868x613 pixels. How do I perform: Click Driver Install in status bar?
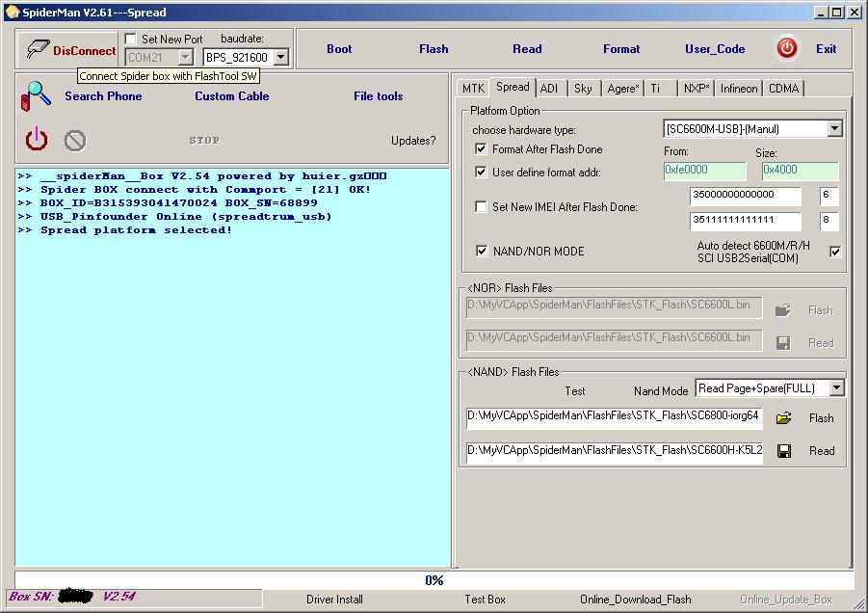334,600
